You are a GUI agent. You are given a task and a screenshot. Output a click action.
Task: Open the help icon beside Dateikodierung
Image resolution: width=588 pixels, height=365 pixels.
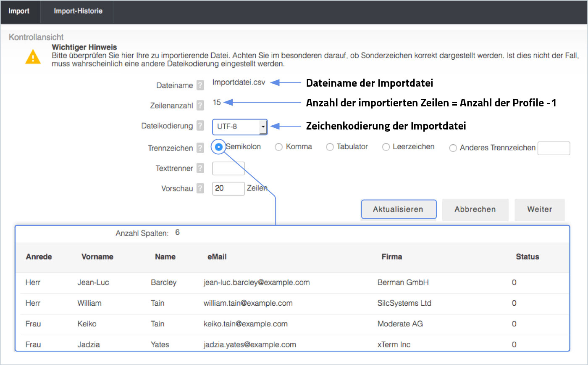pos(200,126)
